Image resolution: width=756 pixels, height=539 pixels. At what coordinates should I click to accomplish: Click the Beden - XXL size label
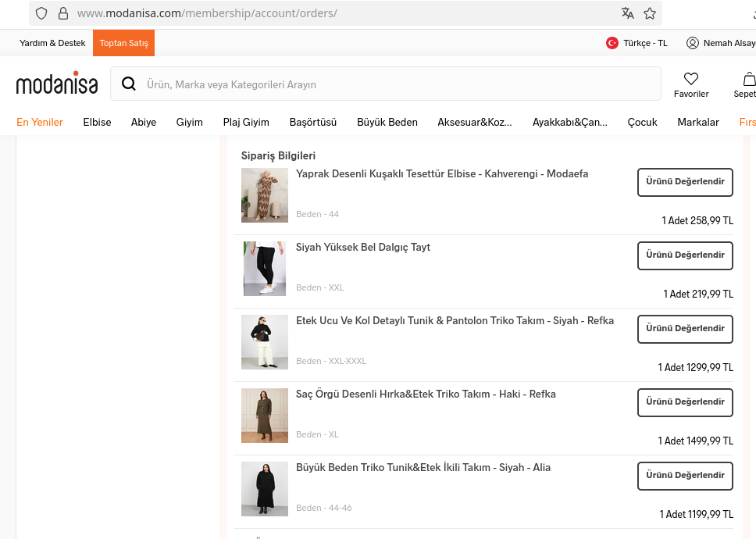click(319, 287)
